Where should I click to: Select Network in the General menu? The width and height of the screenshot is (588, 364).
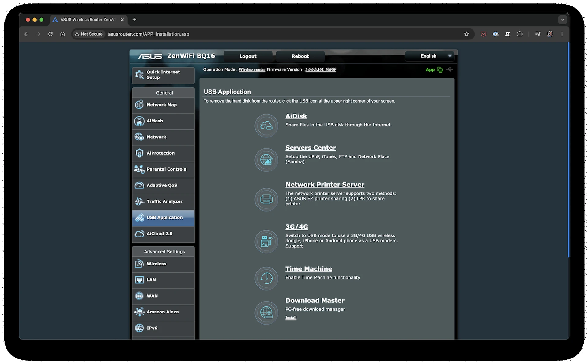click(163, 137)
